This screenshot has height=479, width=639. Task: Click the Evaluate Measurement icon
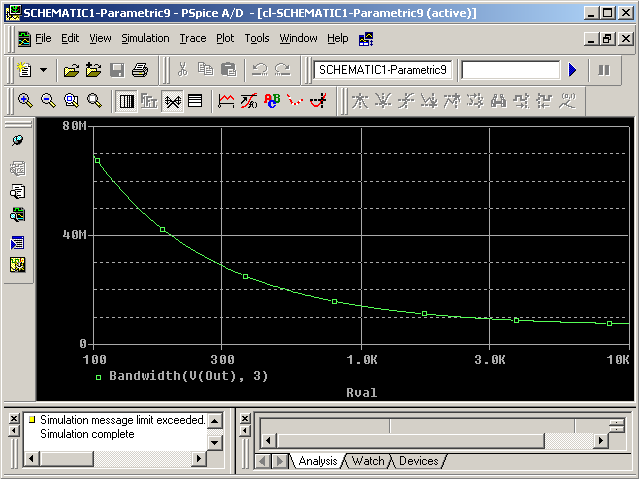coord(249,101)
